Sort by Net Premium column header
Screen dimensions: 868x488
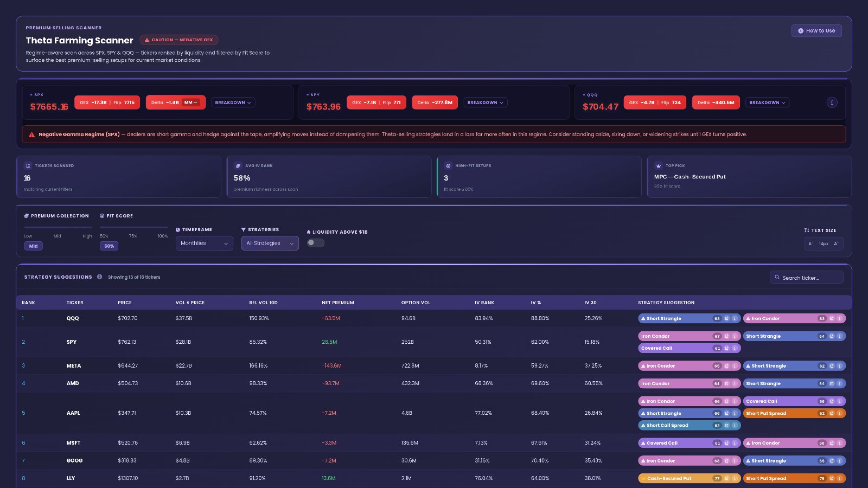(x=338, y=303)
